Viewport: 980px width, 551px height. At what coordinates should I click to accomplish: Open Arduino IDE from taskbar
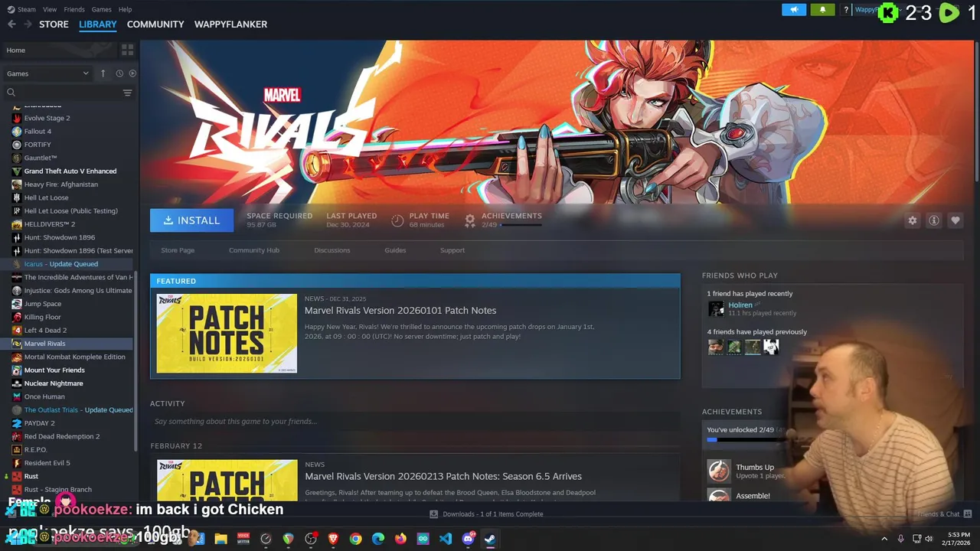coord(423,539)
